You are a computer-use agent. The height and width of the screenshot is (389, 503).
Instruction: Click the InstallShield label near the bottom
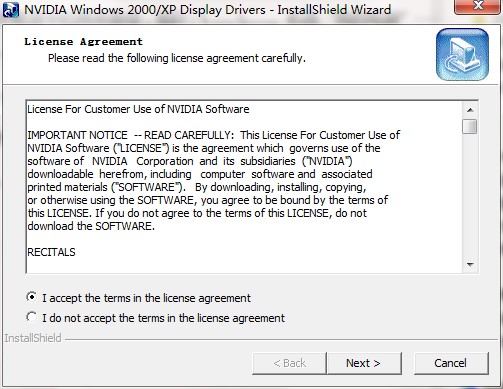(x=33, y=338)
